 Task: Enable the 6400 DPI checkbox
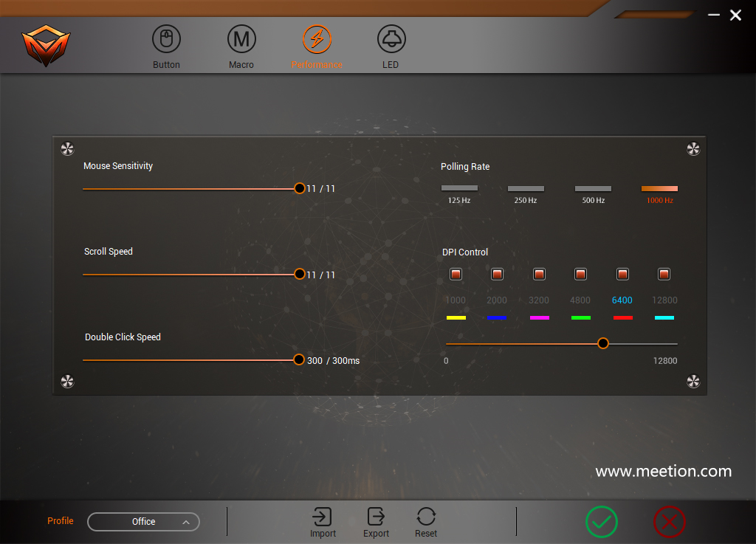click(x=622, y=274)
